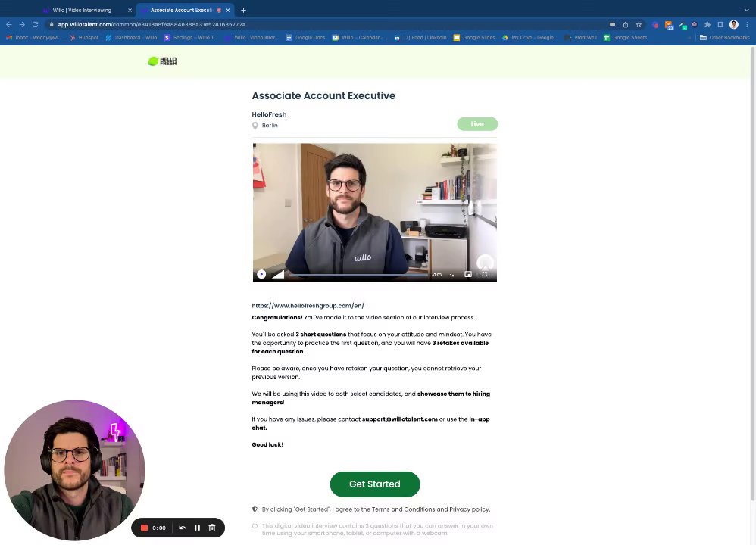Viewport: 756px width, 545px height.
Task: Delete the recording with trash icon
Action: pos(211,528)
